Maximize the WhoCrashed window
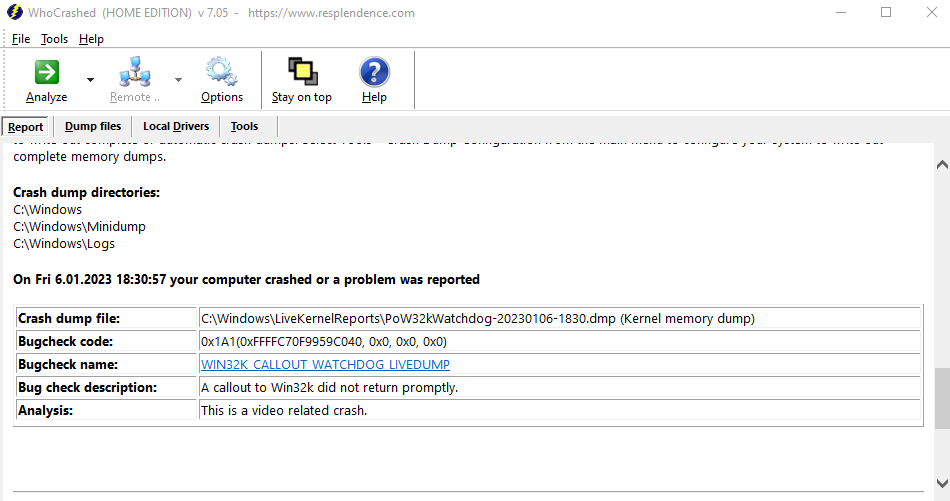Screen dimensions: 950x501 886,13
